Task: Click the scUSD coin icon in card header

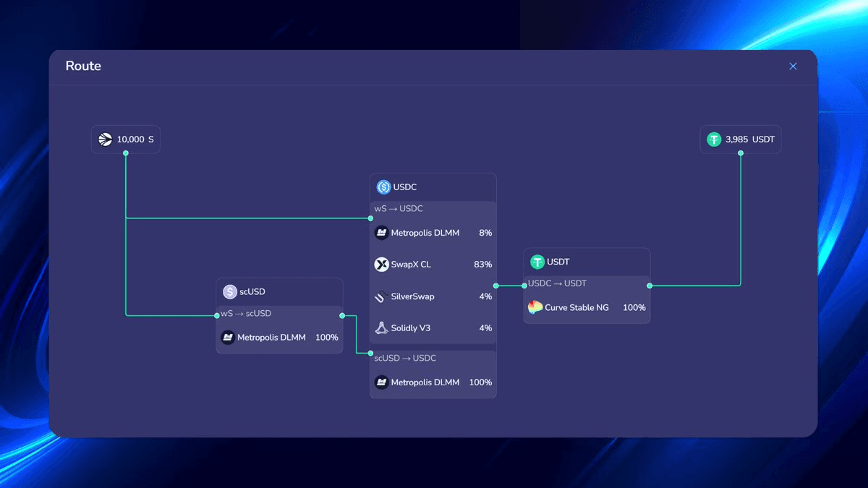Action: [x=230, y=291]
